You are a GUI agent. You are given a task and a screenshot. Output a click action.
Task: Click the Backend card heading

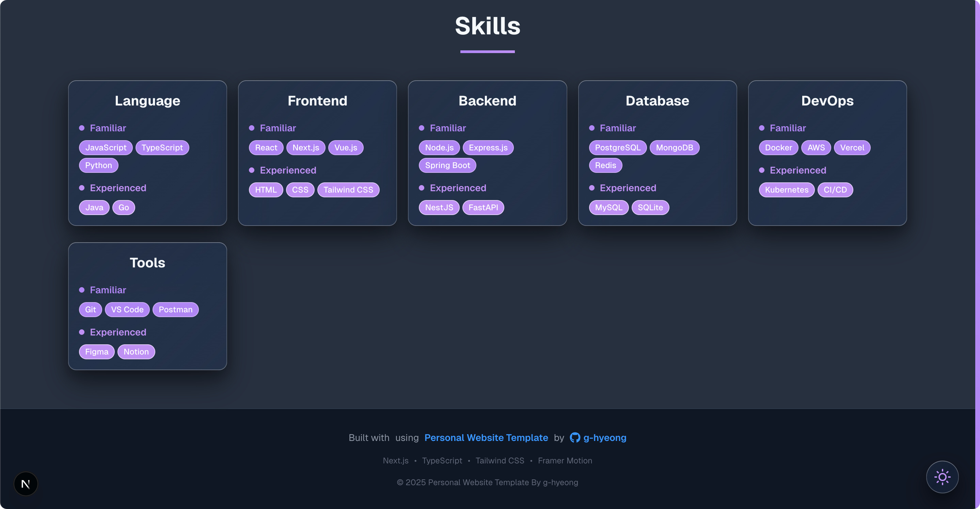click(487, 101)
